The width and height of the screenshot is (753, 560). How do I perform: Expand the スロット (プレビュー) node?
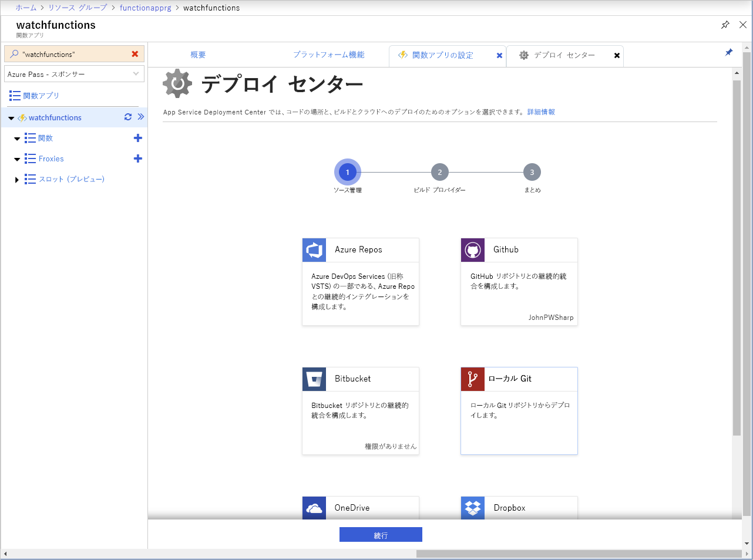[x=17, y=180]
